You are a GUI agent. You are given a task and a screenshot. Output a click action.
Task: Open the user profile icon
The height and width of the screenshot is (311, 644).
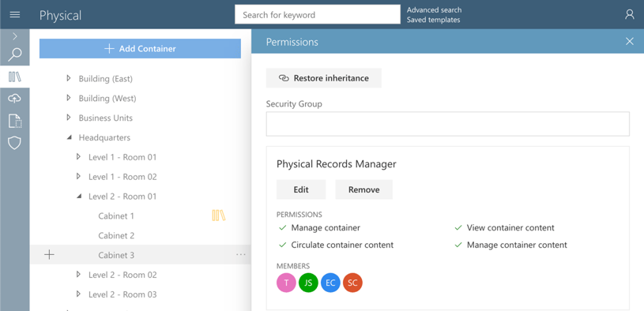(629, 15)
